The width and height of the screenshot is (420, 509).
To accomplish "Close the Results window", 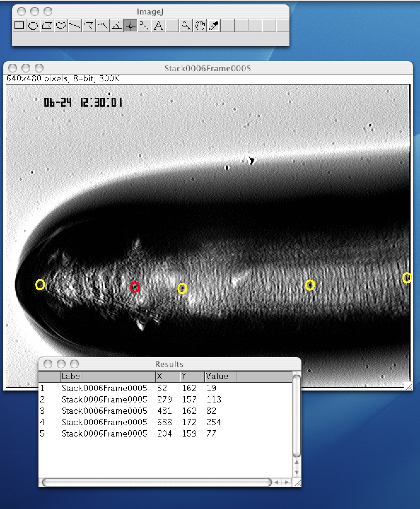I will click(48, 364).
